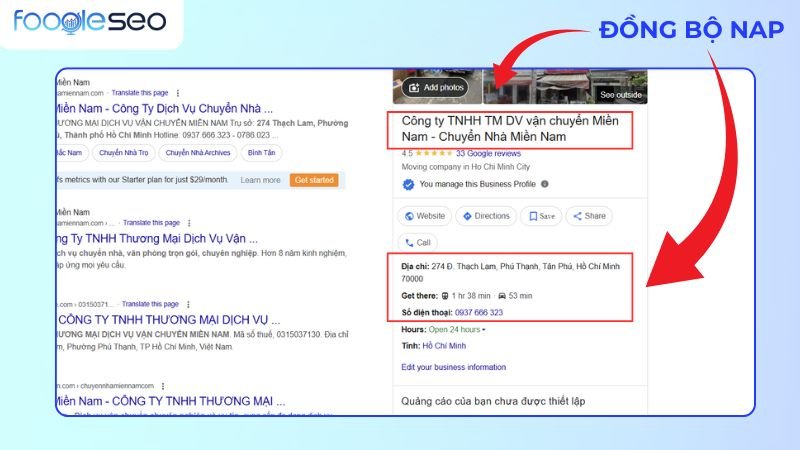The height and width of the screenshot is (450, 800).
Task: Click the orange Get started button
Action: pos(314,180)
